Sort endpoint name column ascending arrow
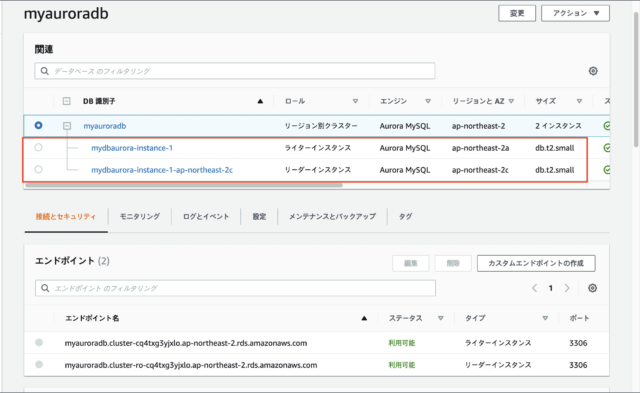Screen dimensions: 640x393 [x=364, y=318]
